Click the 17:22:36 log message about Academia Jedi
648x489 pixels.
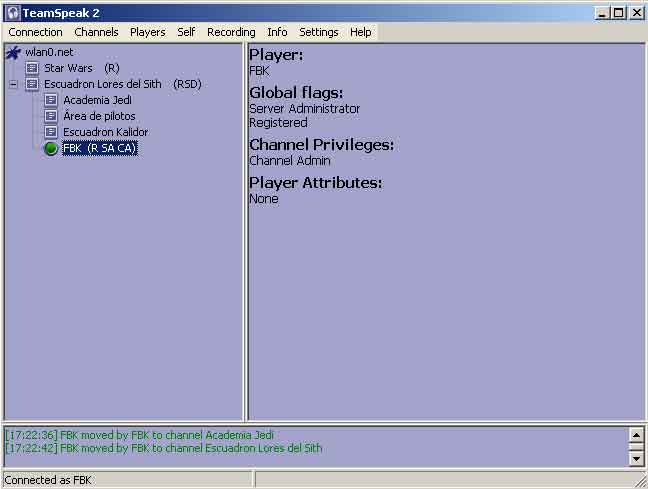pyautogui.click(x=140, y=435)
